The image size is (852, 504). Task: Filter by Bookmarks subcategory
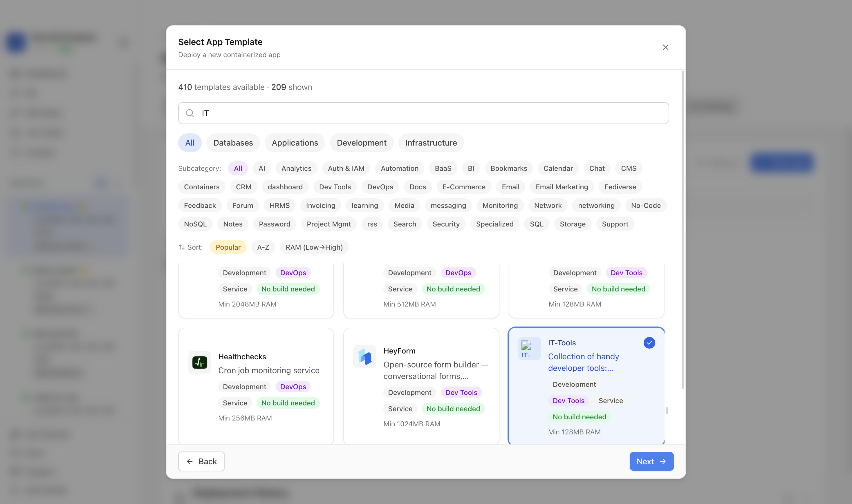click(509, 168)
